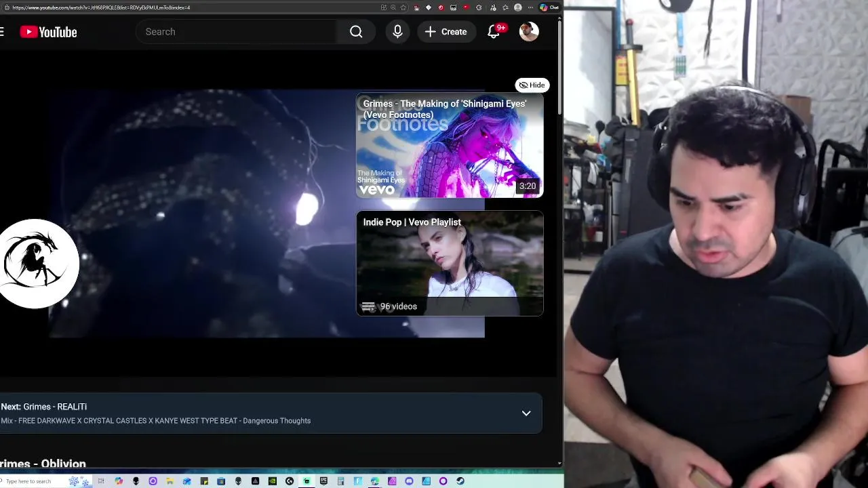
Task: Open browser Settings and more ellipsis
Action: pyautogui.click(x=530, y=7)
